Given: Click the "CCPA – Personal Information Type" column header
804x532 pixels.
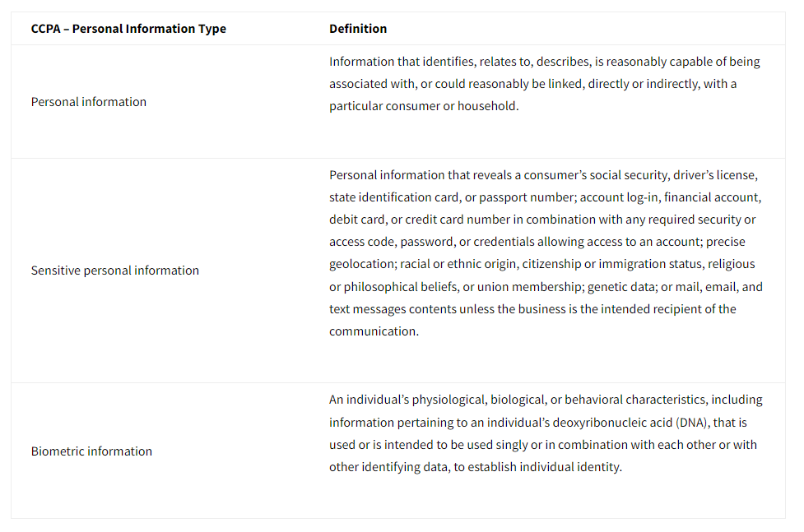Looking at the screenshot, I should pyautogui.click(x=128, y=29).
